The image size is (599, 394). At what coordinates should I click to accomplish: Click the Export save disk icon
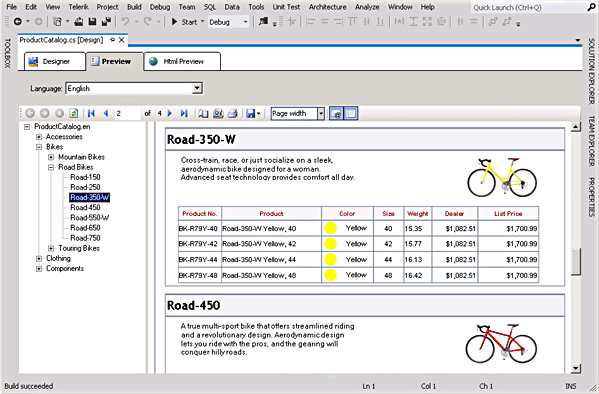251,113
